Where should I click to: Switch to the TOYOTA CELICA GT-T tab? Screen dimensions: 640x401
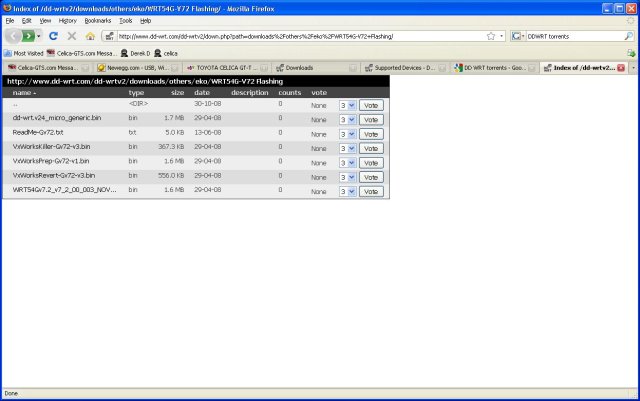225,68
